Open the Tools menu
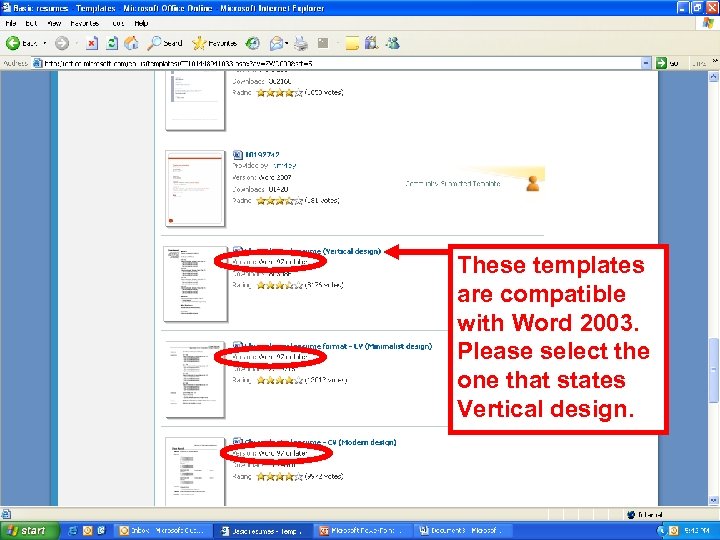The height and width of the screenshot is (540, 720). coord(118,23)
